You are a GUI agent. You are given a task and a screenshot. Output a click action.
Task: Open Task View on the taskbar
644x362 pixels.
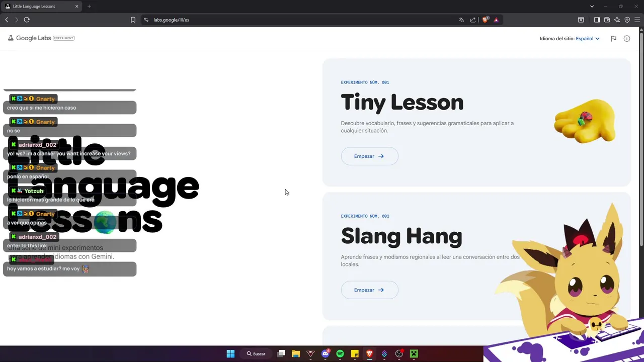(281, 354)
